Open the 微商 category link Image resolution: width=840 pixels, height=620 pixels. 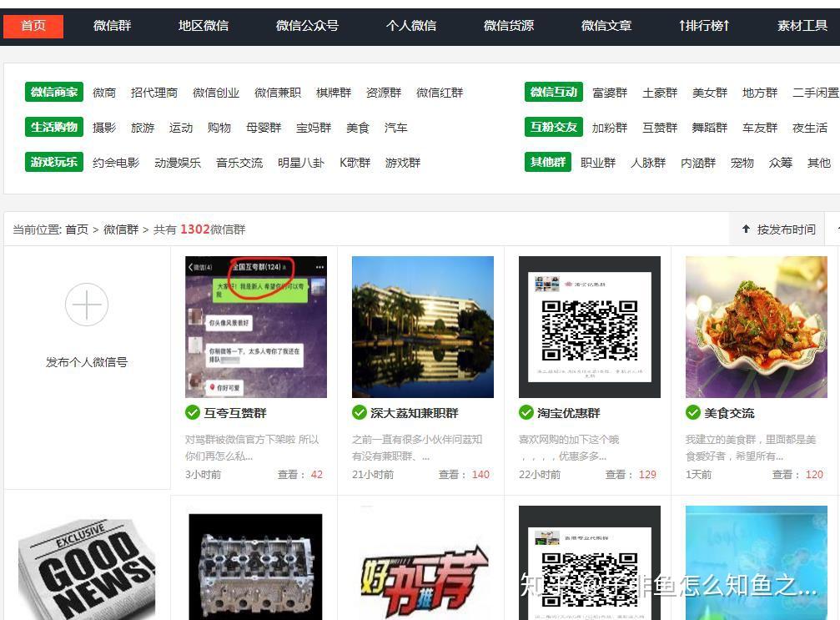(x=104, y=93)
